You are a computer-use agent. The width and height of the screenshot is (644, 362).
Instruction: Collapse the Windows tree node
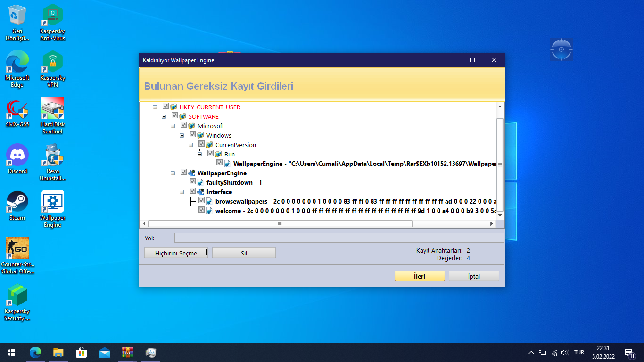[182, 136]
